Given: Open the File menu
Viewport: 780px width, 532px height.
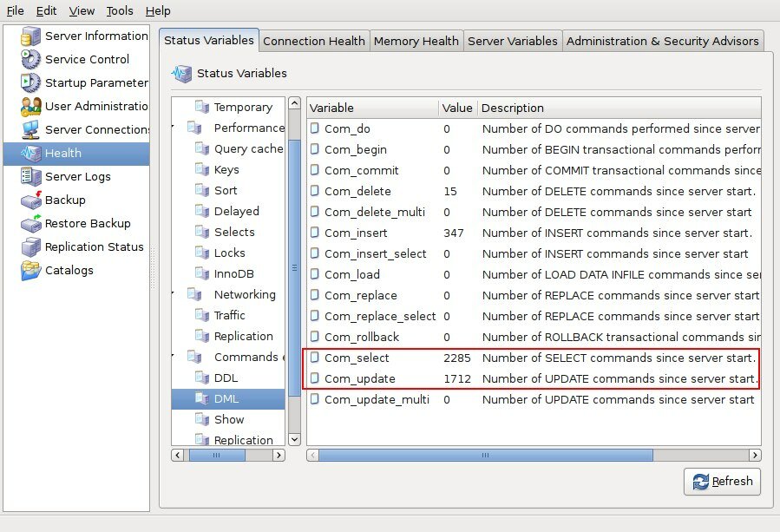Looking at the screenshot, I should [15, 10].
